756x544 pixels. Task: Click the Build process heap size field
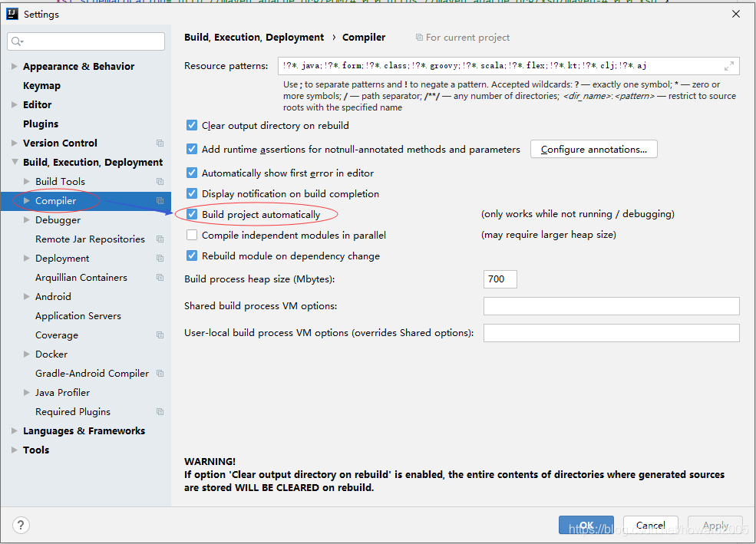500,279
